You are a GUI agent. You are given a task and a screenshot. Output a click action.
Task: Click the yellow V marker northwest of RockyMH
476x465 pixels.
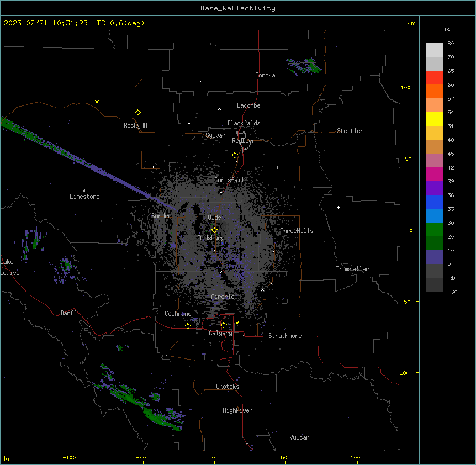pos(97,102)
